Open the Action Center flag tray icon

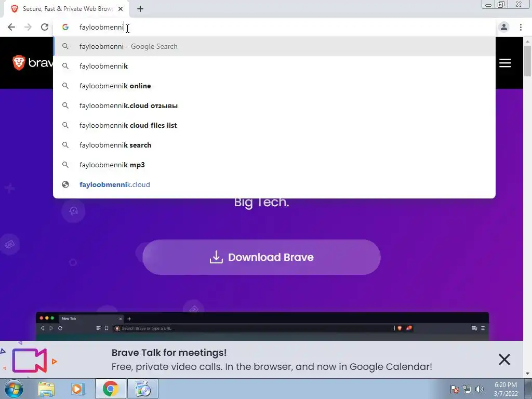[455, 389]
